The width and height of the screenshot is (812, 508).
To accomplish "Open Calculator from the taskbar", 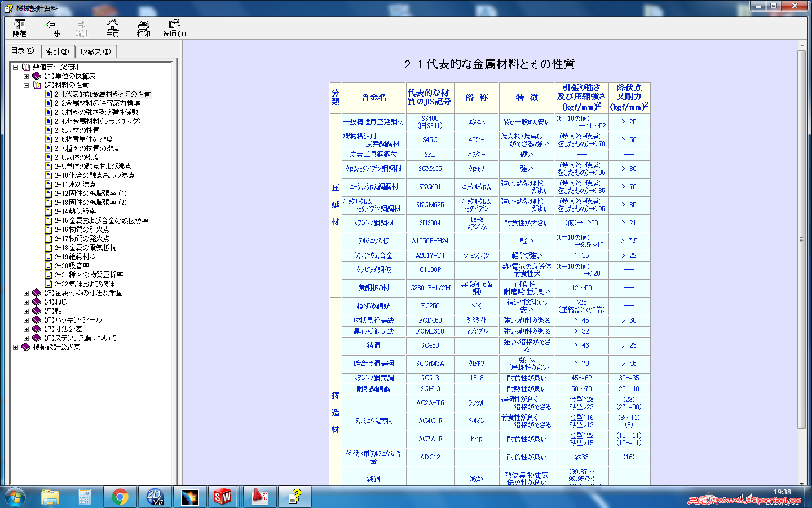I will 85,497.
